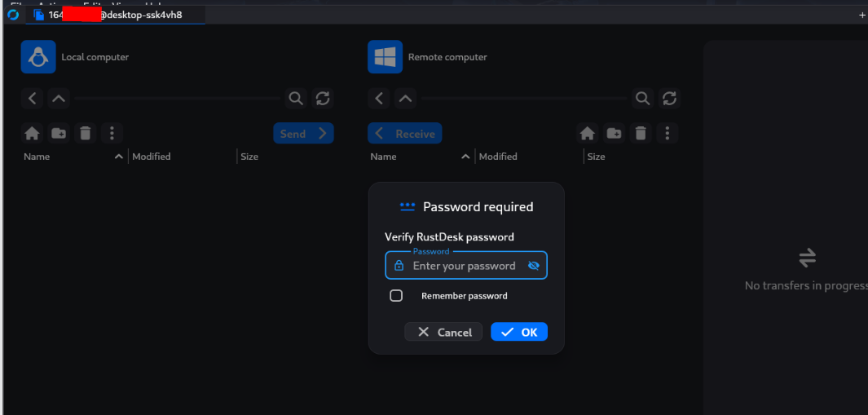Go back in Local computer panel
The image size is (868, 415).
point(32,99)
